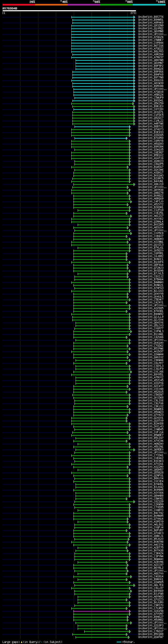Click the green alignment bar for Q5K259
Image resolution: width=168 pixels, height=644 pixels.
[103, 104]
